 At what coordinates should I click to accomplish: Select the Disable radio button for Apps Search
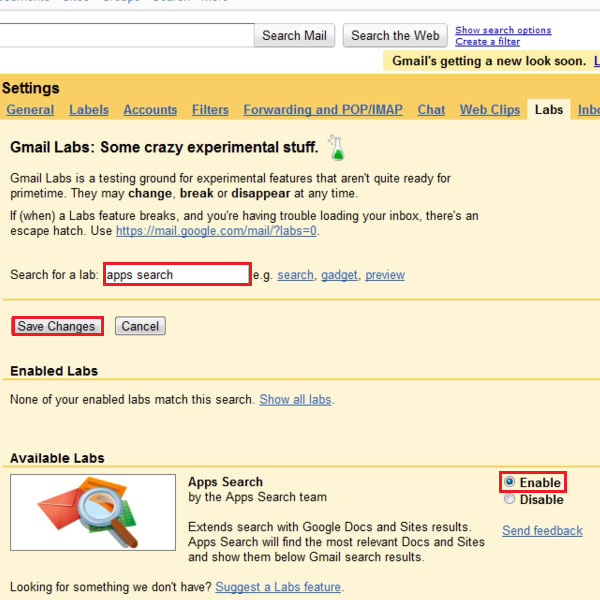pos(509,499)
